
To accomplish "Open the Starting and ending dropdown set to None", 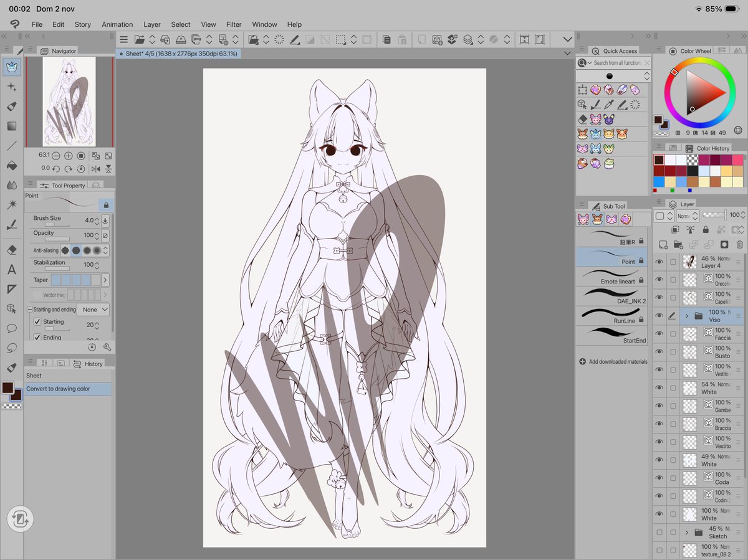I will (93, 309).
